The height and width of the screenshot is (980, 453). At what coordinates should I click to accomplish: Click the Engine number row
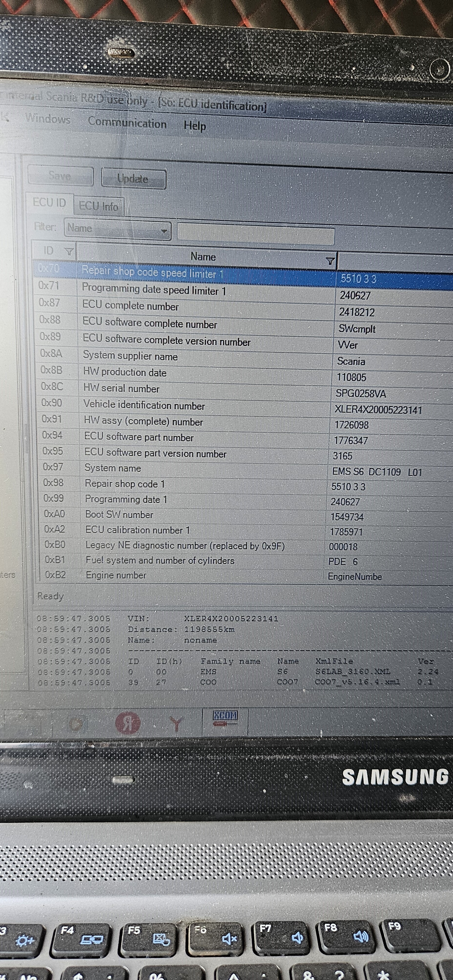[116, 575]
